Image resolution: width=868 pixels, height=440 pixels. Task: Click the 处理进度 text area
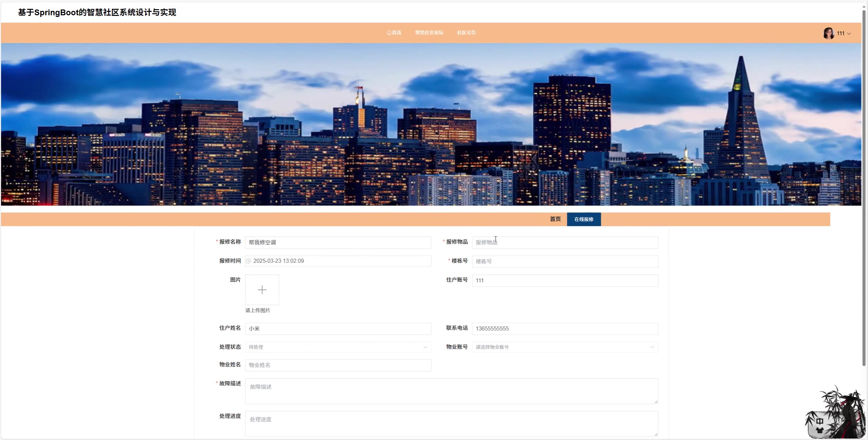[451, 424]
